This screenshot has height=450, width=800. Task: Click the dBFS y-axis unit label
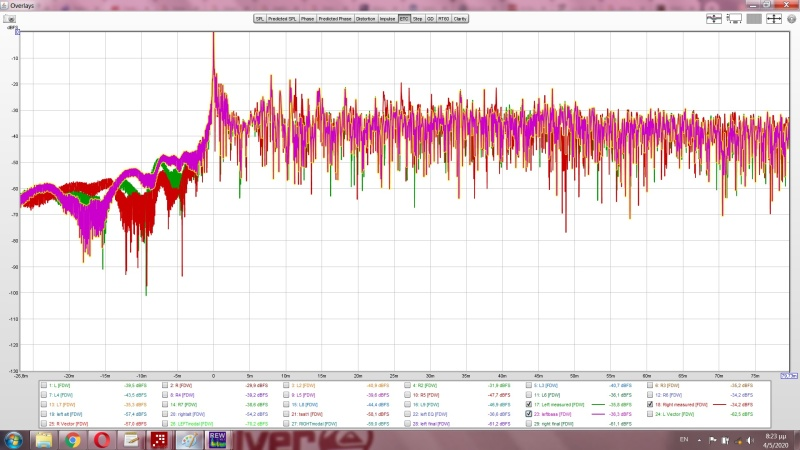[x=12, y=27]
